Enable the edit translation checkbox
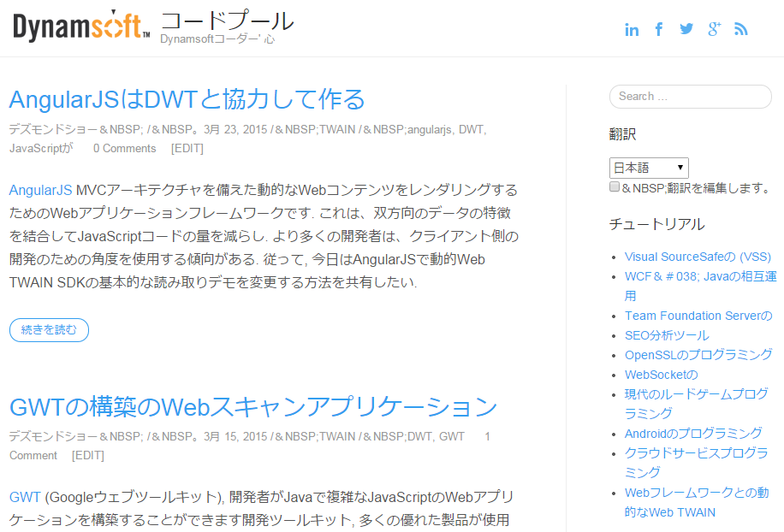 [615, 187]
